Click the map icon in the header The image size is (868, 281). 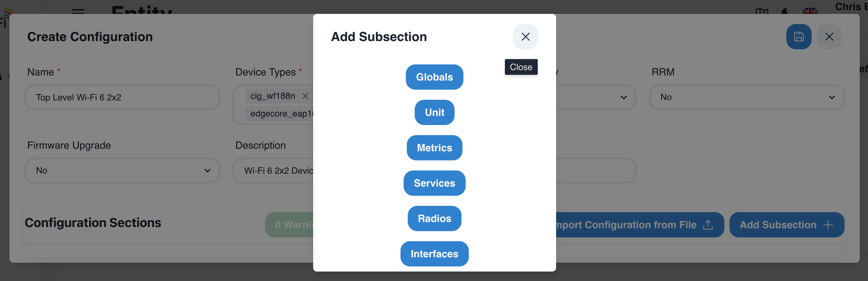(x=762, y=11)
